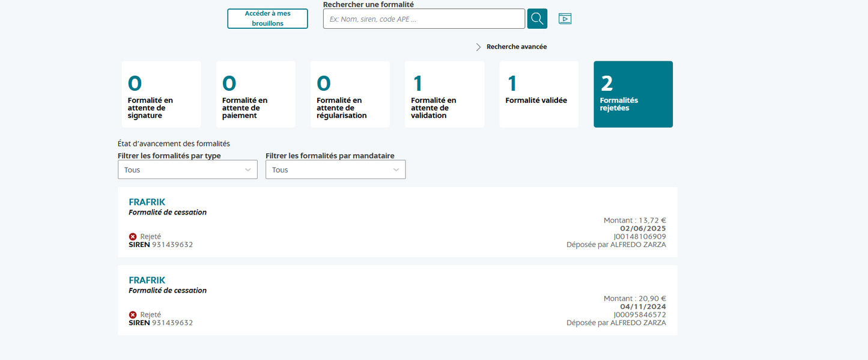Click the red rejected icon on first FRAFRIK
The image size is (868, 360).
[133, 237]
